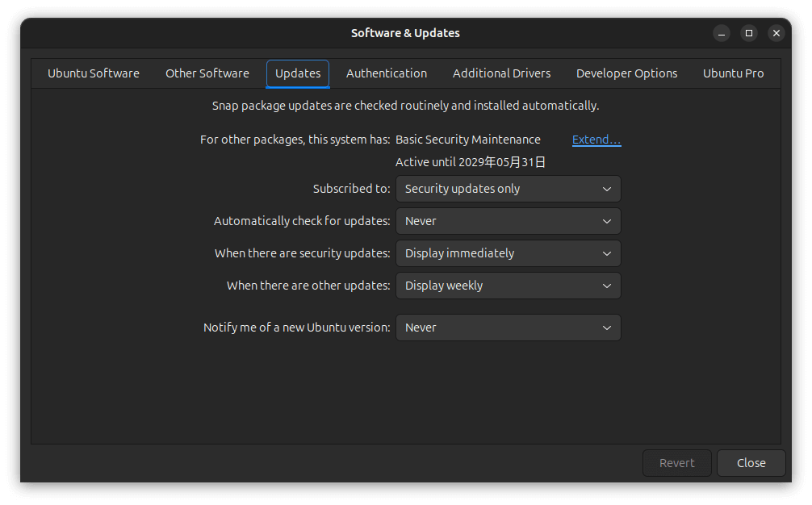Open 'Notify me of a new Ubuntu version' dropdown

(508, 328)
